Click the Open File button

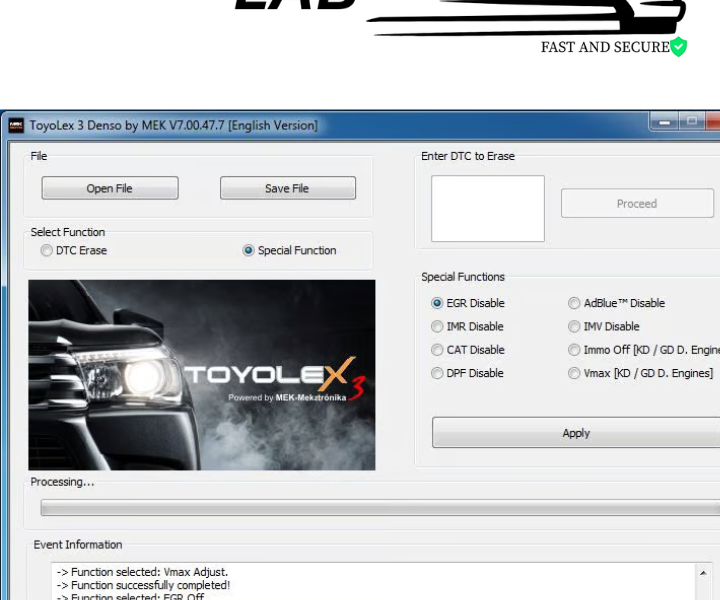click(x=110, y=188)
